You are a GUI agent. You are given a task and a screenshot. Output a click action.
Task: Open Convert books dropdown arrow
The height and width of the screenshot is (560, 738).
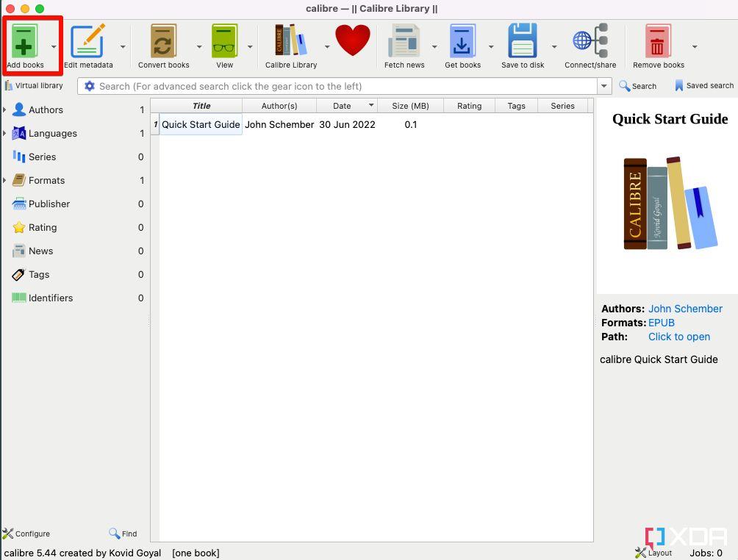click(x=199, y=46)
